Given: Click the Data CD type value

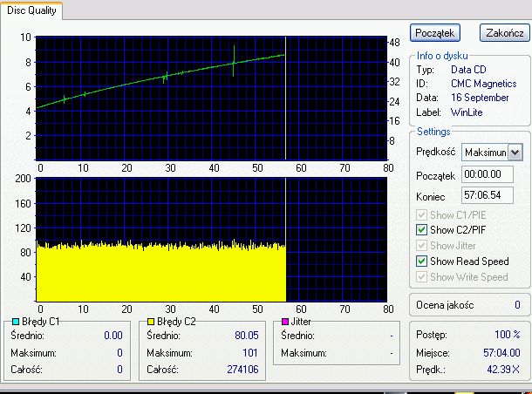Looking at the screenshot, I should coord(468,70).
